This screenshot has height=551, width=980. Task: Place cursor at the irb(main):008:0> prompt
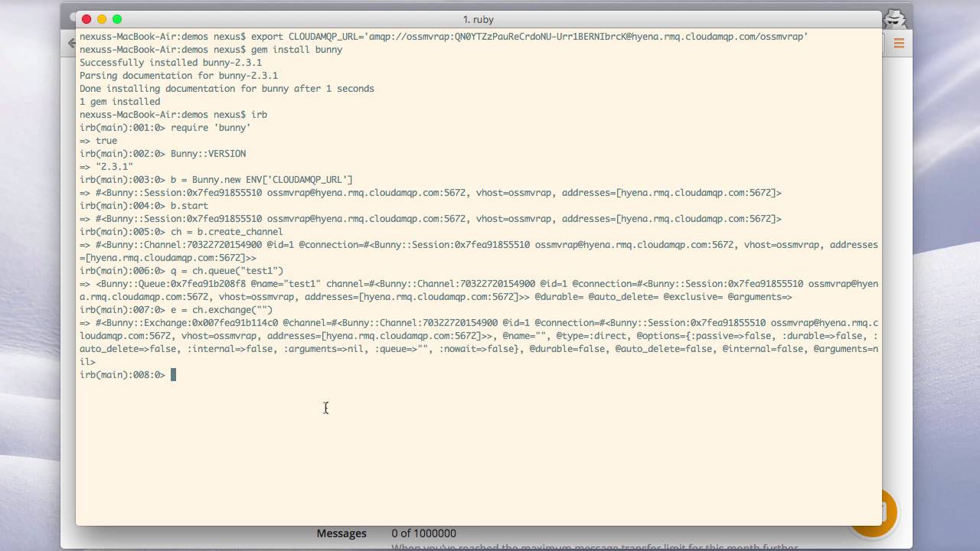tap(173, 375)
